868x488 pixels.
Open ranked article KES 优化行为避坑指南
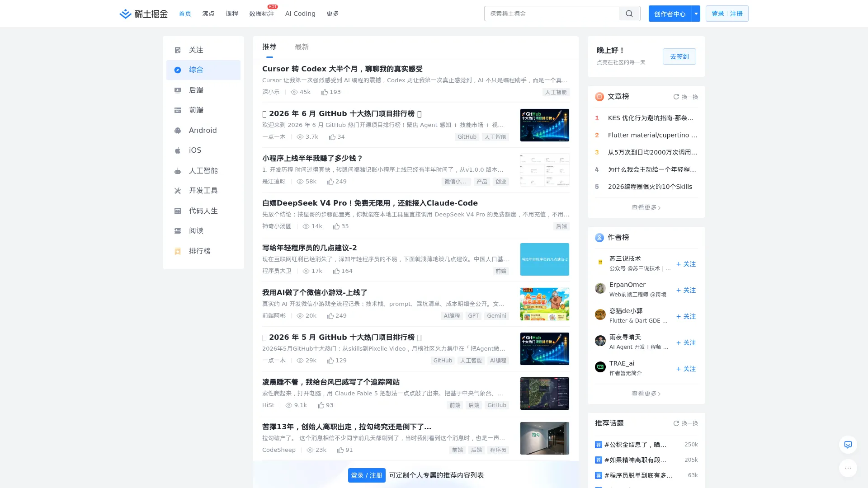[x=651, y=118]
